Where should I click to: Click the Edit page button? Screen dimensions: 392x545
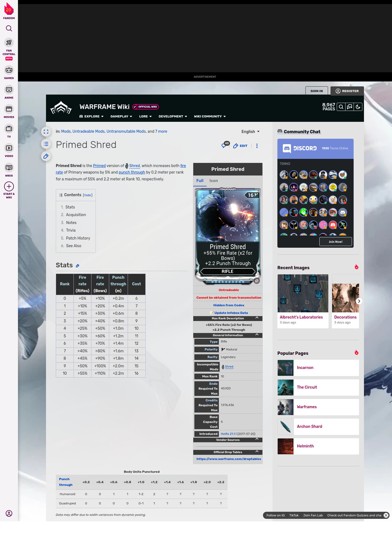[x=240, y=146]
